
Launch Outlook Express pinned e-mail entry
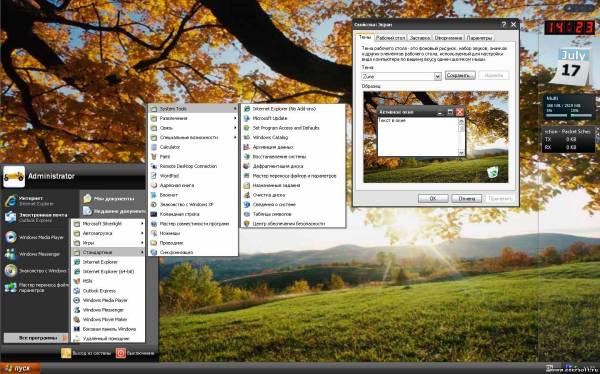(36, 217)
